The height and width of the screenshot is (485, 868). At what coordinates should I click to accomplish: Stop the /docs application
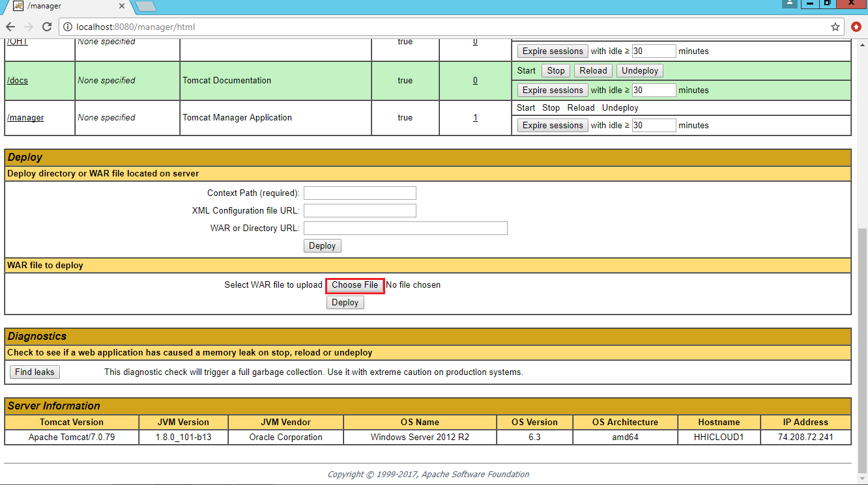click(x=555, y=70)
